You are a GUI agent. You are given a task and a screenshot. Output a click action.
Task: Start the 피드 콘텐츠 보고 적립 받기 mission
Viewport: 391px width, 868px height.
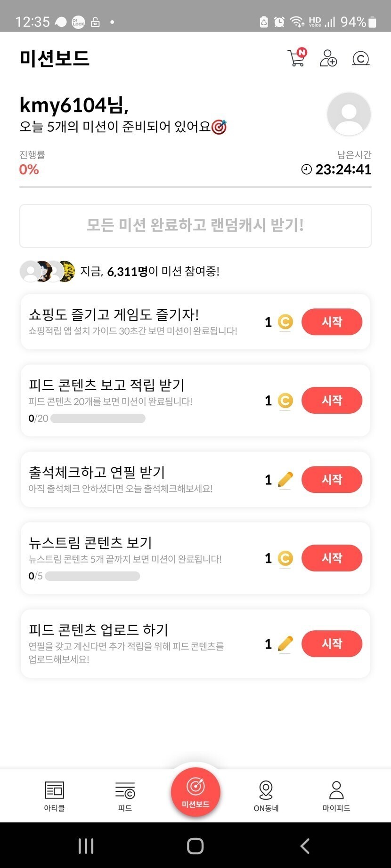point(332,401)
